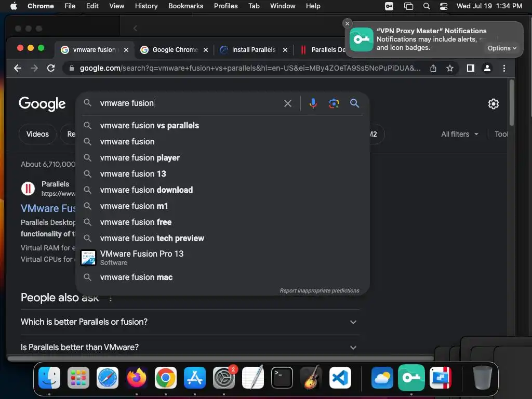The height and width of the screenshot is (399, 532).
Task: Choose VMware Fusion Pro 13 software suggestion
Action: tap(222, 258)
